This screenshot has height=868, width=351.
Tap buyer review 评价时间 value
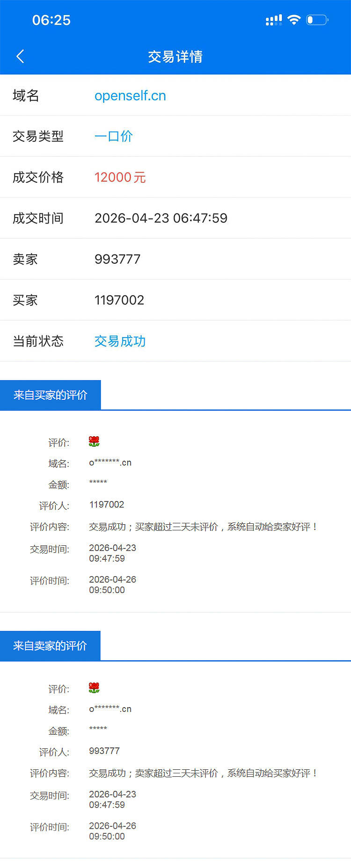coord(113,585)
